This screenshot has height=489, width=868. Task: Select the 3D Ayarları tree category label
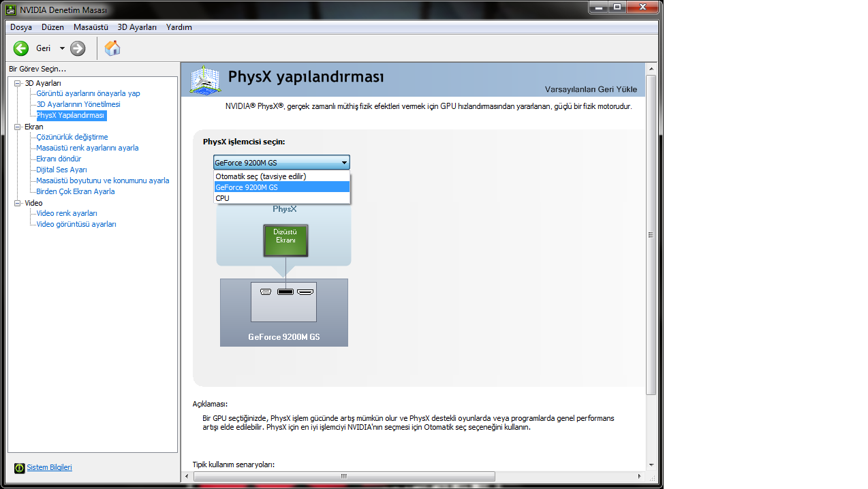tap(43, 83)
